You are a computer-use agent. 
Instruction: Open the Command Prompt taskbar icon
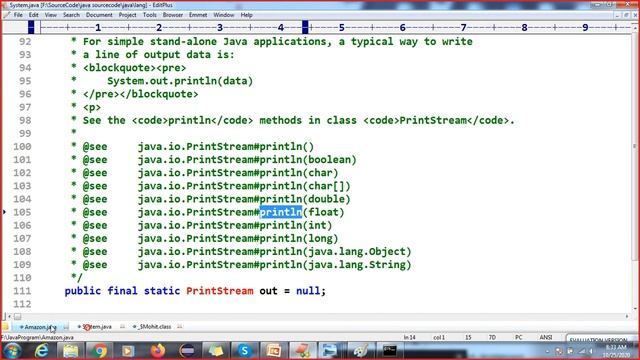click(389, 351)
